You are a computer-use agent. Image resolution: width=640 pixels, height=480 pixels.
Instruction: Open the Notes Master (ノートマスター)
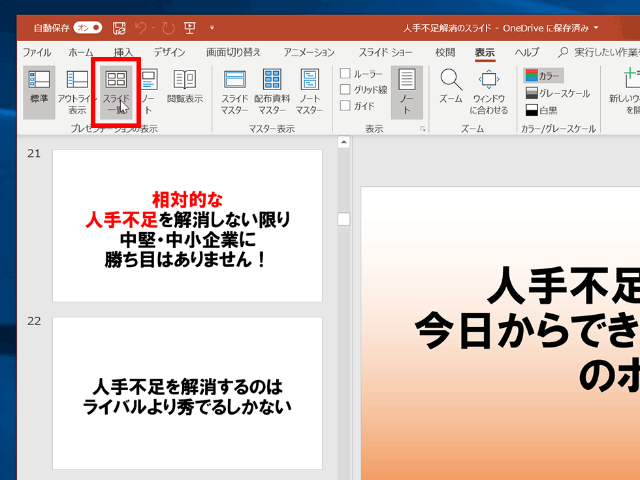[309, 90]
